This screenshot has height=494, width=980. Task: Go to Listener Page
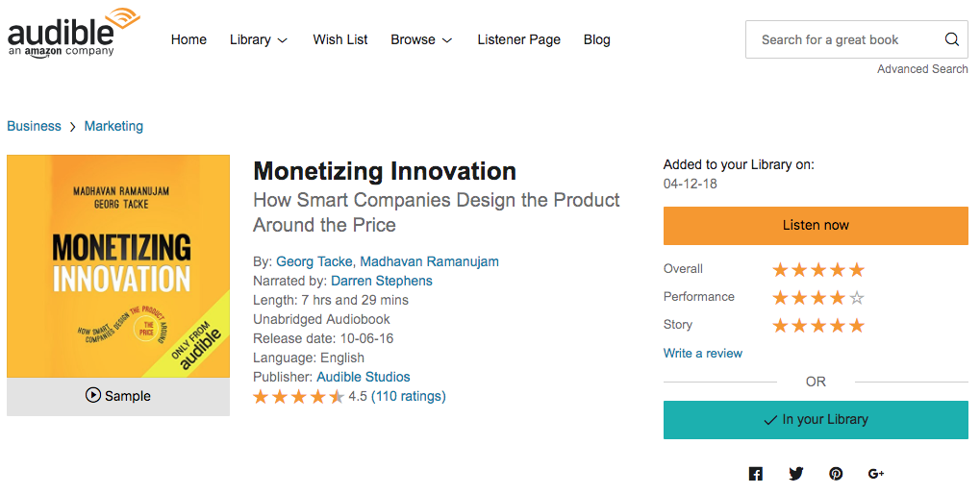[x=518, y=39]
